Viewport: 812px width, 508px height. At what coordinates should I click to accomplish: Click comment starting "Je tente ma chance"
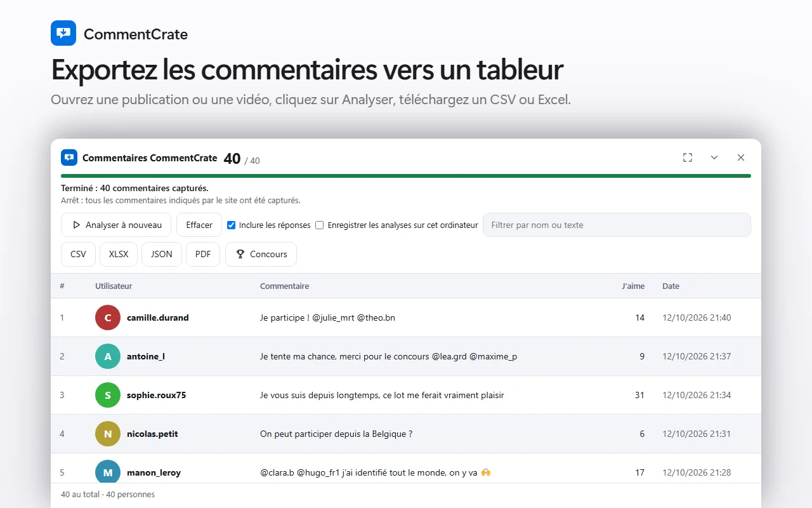click(388, 356)
